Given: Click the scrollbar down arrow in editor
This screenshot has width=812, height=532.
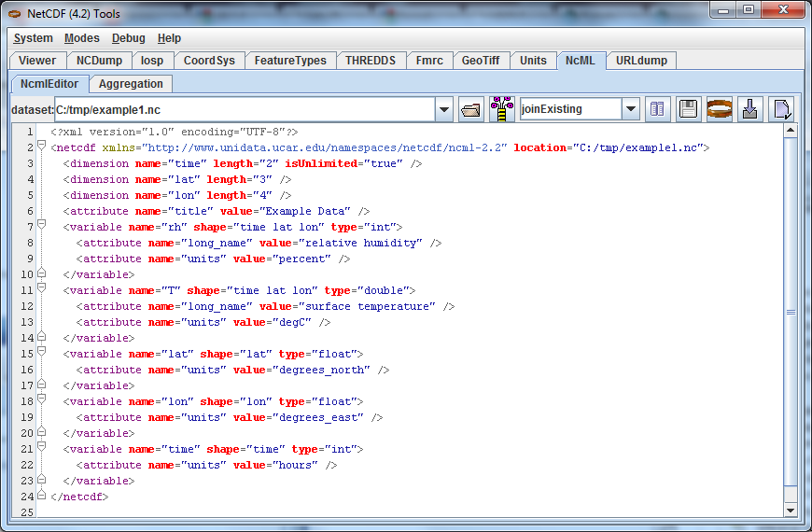Looking at the screenshot, I should [x=791, y=511].
